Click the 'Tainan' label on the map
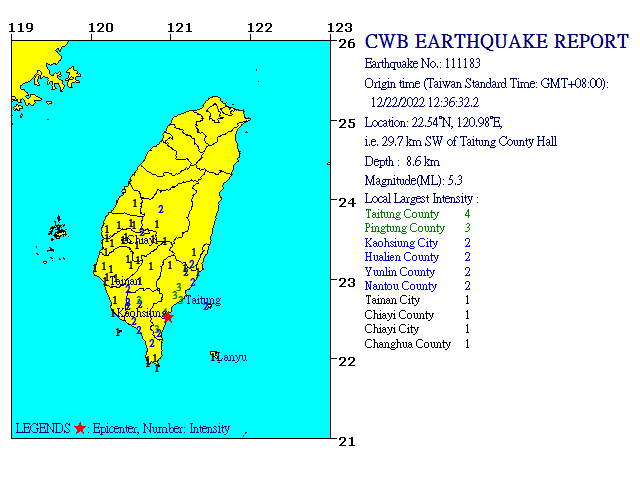Screen dimensions: 640x480 click(124, 281)
